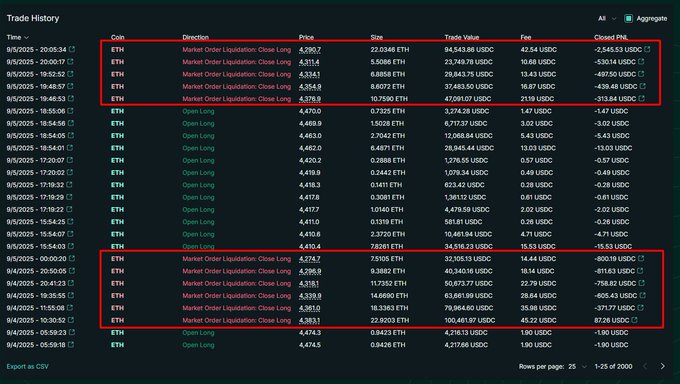
Task: Click ETH coin in the first row
Action: [118, 49]
